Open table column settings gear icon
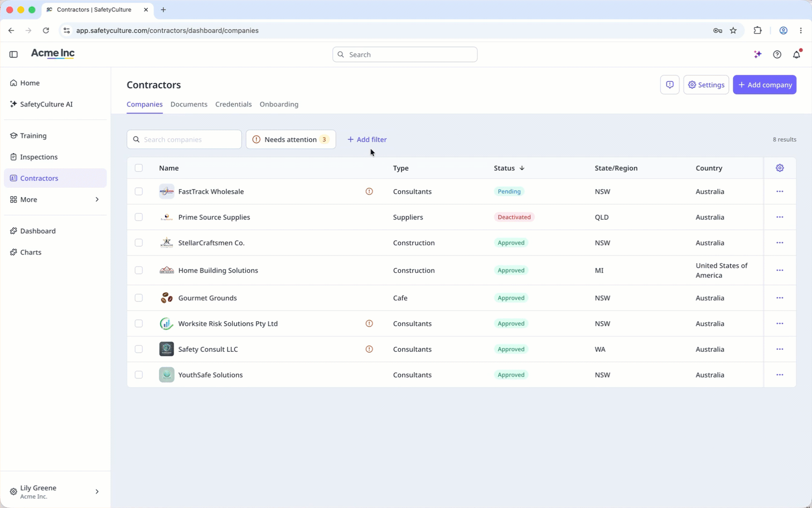 780,168
